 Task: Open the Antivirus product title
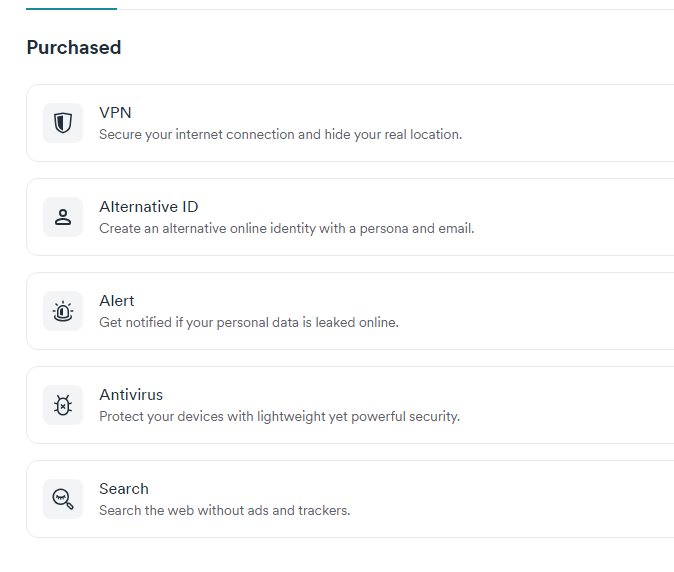(x=131, y=395)
